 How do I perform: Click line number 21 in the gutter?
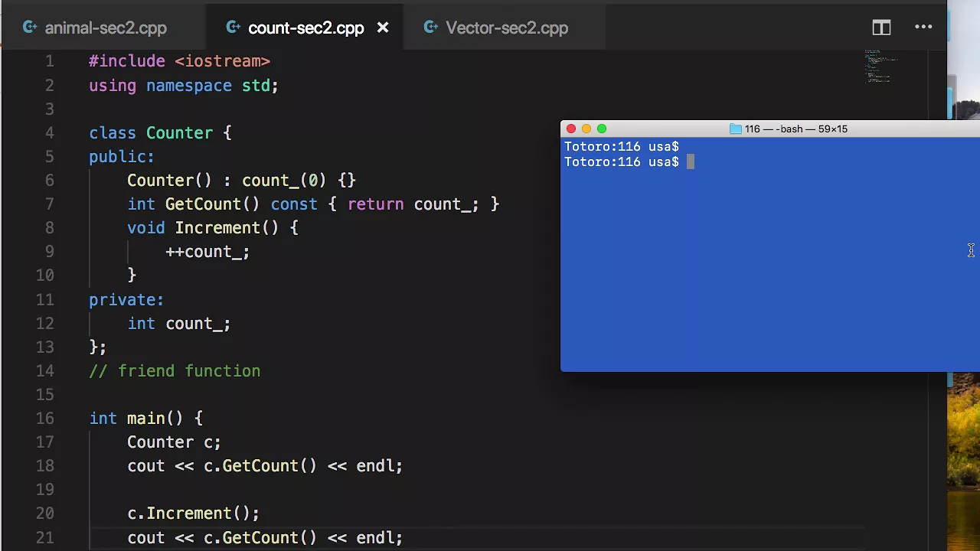point(45,538)
